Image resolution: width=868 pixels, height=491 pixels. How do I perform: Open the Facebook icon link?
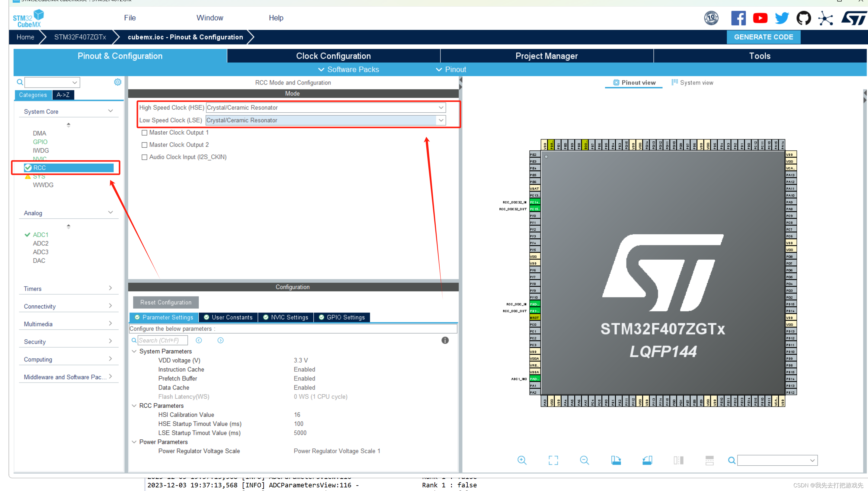738,18
